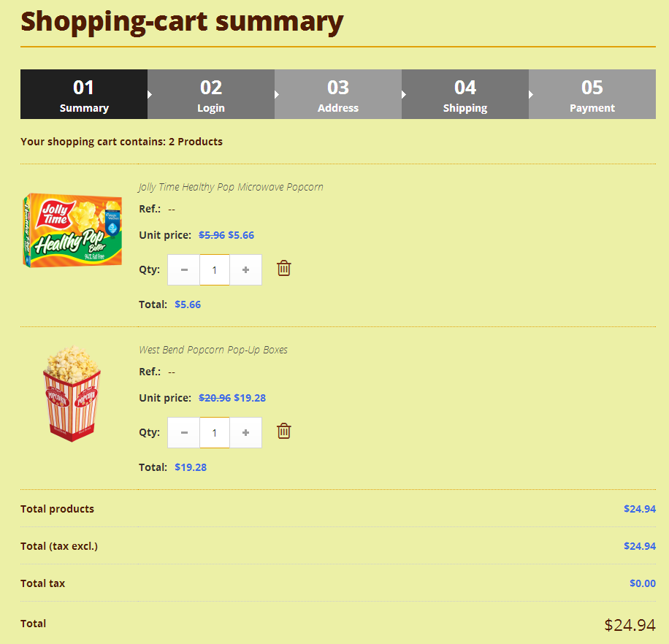
Task: Click the Total products amount $24.94
Action: pyautogui.click(x=640, y=509)
